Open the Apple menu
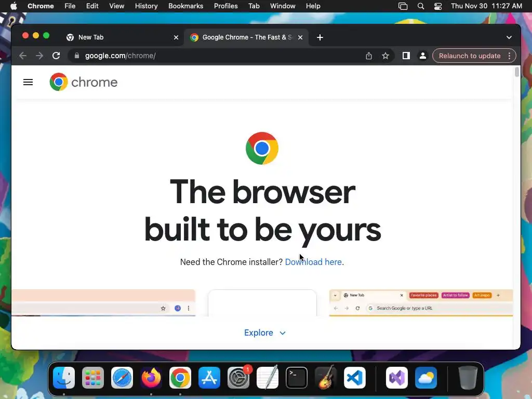 coord(13,6)
